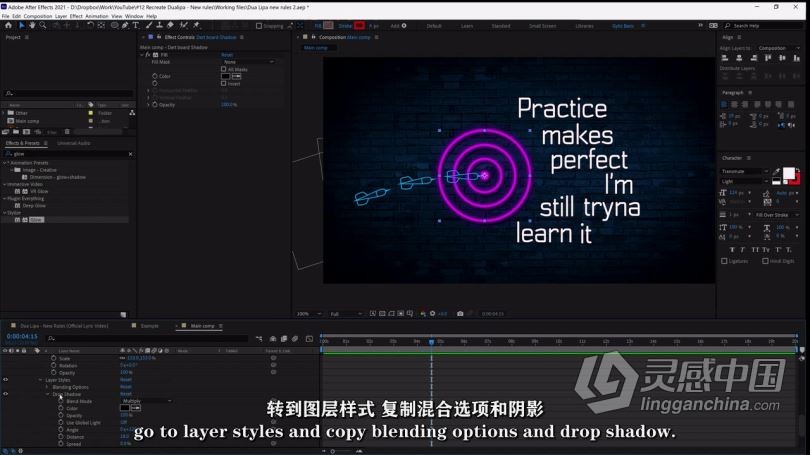Select the Zoom magnifier tool
Viewport: 810px width, 455px height.
tap(43, 25)
